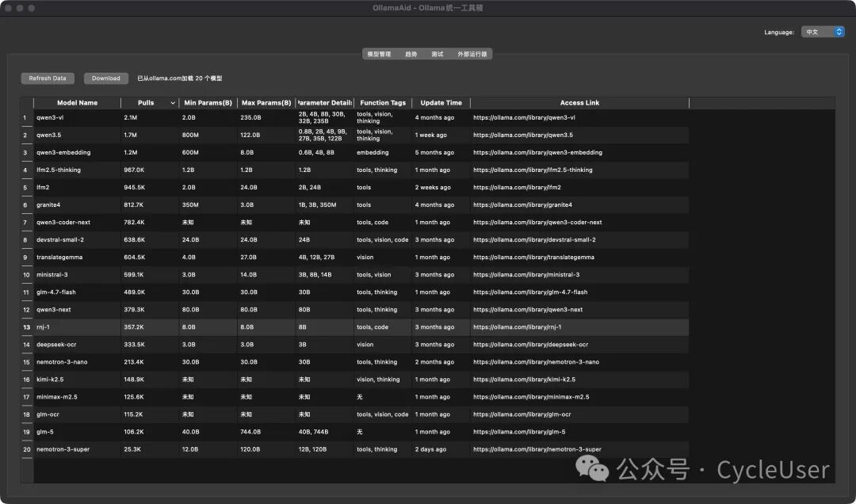Select row number 1 header
The width and height of the screenshot is (856, 504).
pos(27,117)
